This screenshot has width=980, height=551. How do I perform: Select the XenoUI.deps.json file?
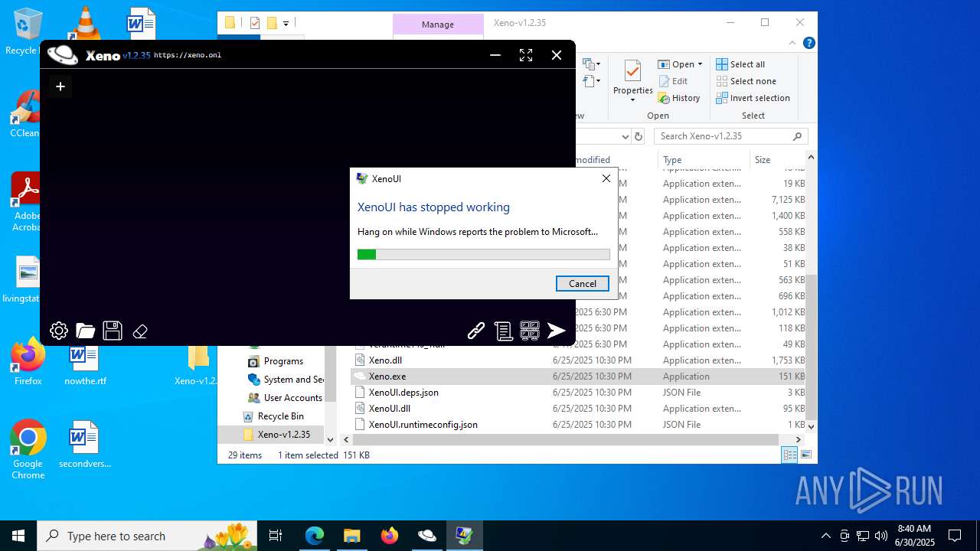tap(403, 393)
